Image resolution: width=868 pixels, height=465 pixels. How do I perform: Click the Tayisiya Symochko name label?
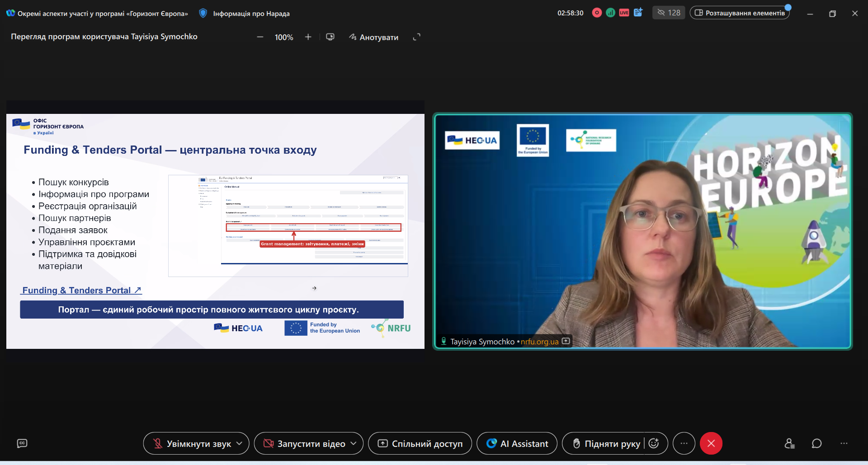[x=482, y=342]
